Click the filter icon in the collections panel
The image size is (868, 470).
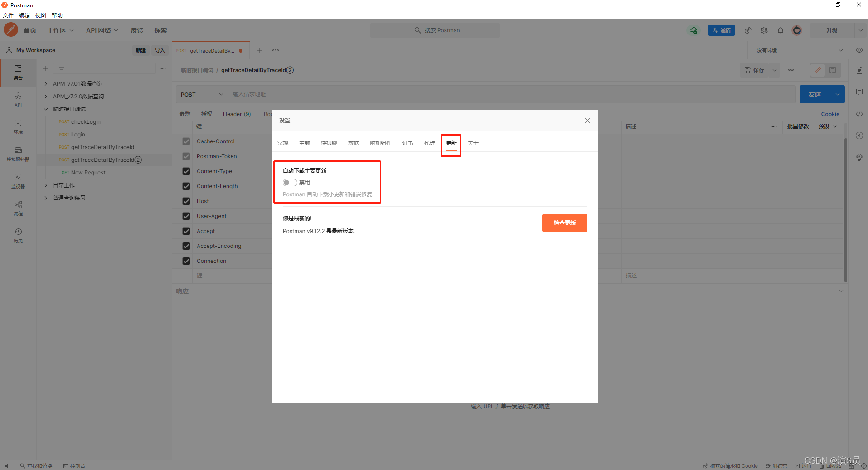coord(62,68)
